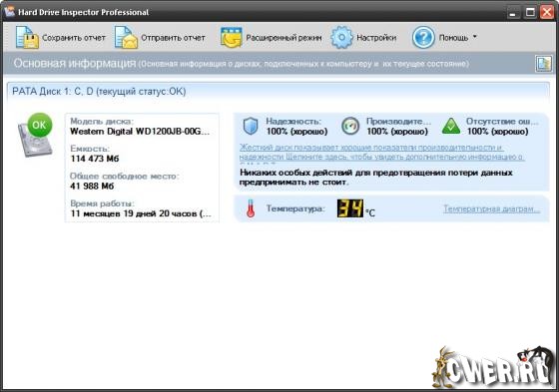This screenshot has height=392, width=559.
Task: Click the Send report envelope icon
Action: pyautogui.click(x=126, y=37)
